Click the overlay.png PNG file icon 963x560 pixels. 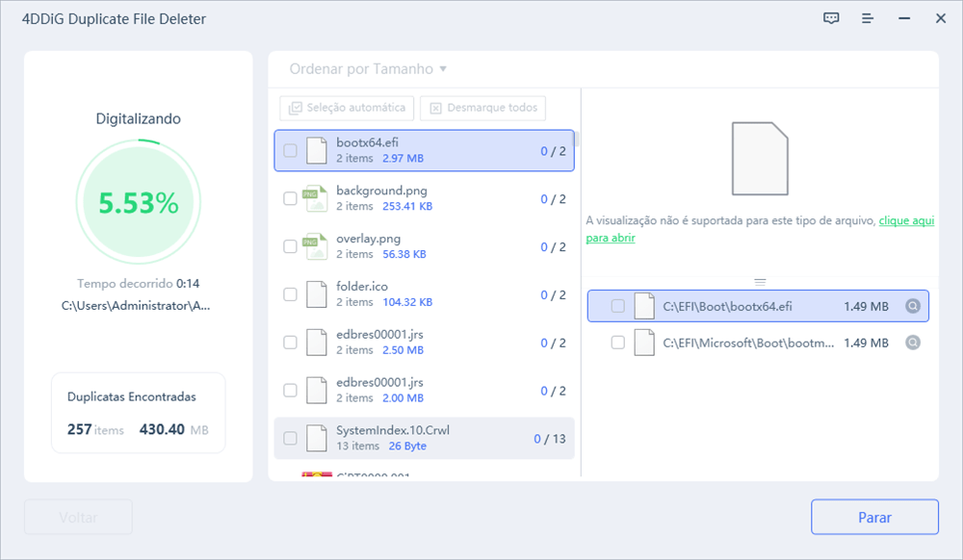point(316,246)
